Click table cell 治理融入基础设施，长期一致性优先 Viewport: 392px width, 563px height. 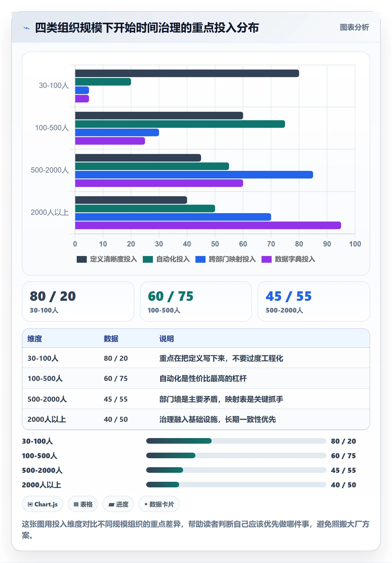218,419
